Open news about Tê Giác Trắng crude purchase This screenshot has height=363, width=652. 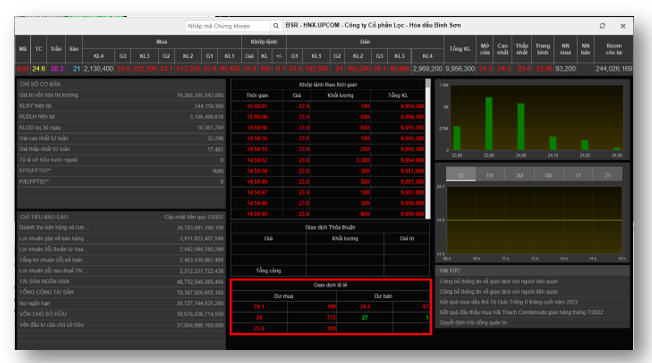509,302
